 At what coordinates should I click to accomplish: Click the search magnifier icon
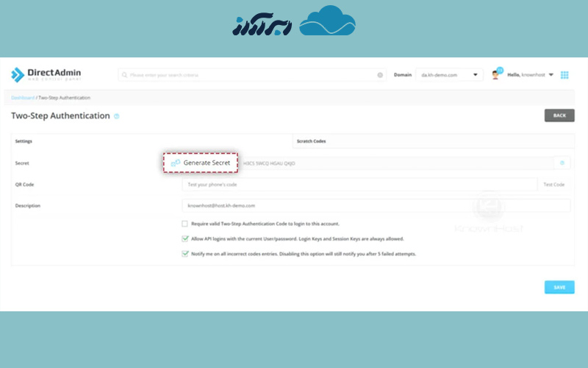[125, 75]
